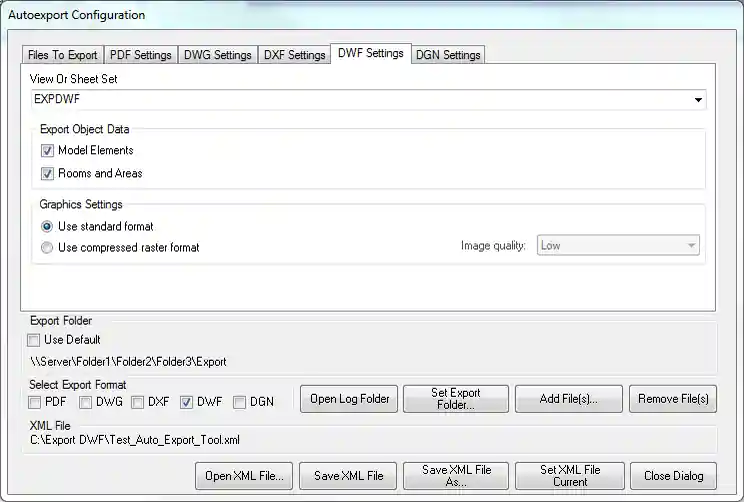Image resolution: width=744 pixels, height=502 pixels.
Task: Go to the DXF Settings tab
Action: coord(294,55)
